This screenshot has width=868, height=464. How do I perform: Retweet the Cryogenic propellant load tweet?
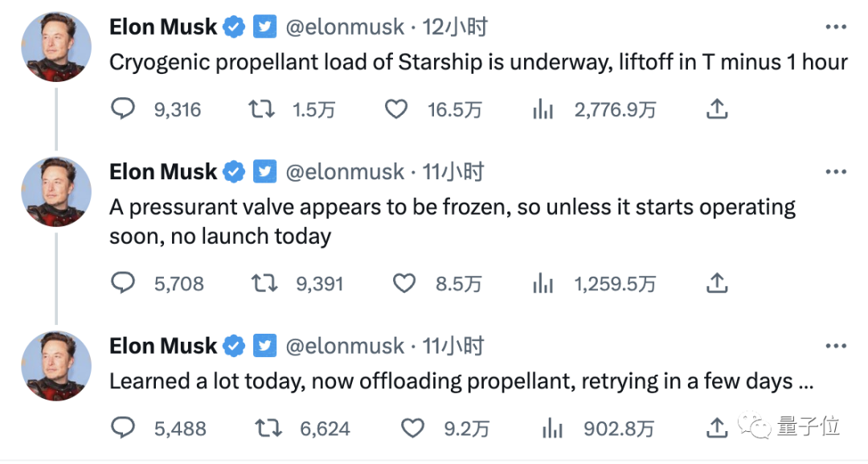261,109
